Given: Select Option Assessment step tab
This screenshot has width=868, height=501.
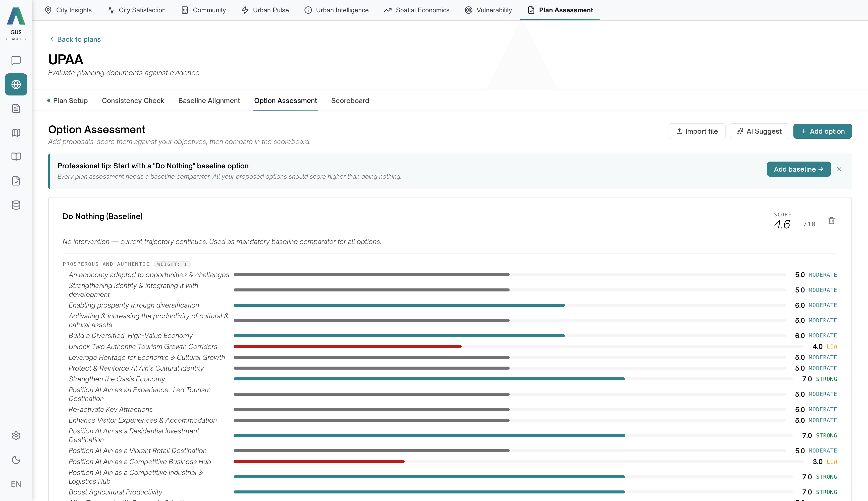Looking at the screenshot, I should [285, 101].
